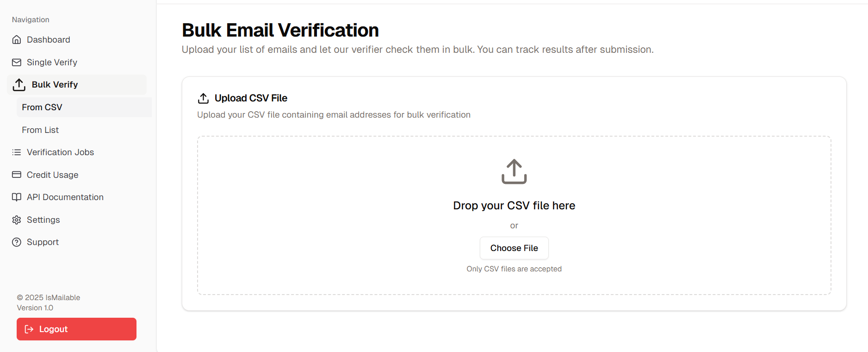The image size is (868, 352).
Task: Click the Single Verify envelope icon
Action: [x=17, y=62]
